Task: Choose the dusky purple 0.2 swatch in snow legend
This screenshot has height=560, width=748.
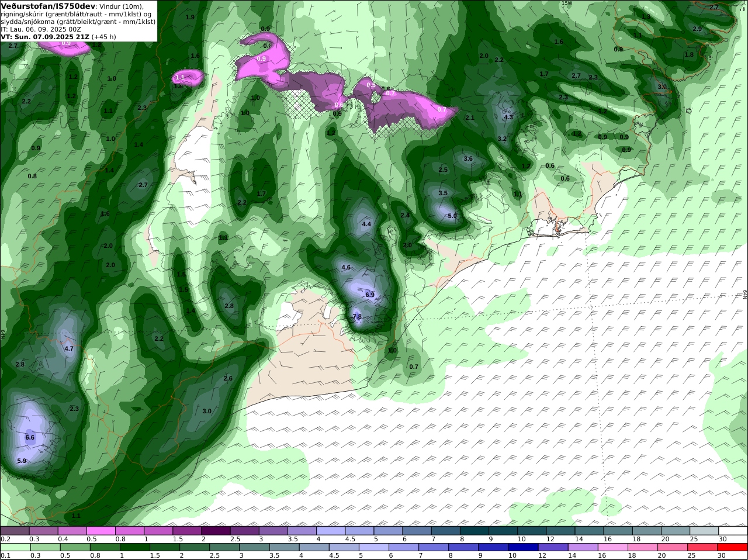Action: coord(15,530)
